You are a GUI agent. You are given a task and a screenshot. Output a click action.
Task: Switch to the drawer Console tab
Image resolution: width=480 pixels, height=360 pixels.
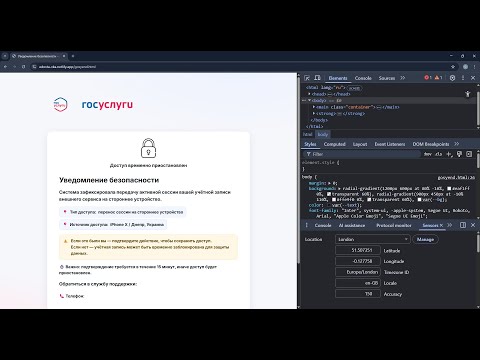tap(323, 225)
